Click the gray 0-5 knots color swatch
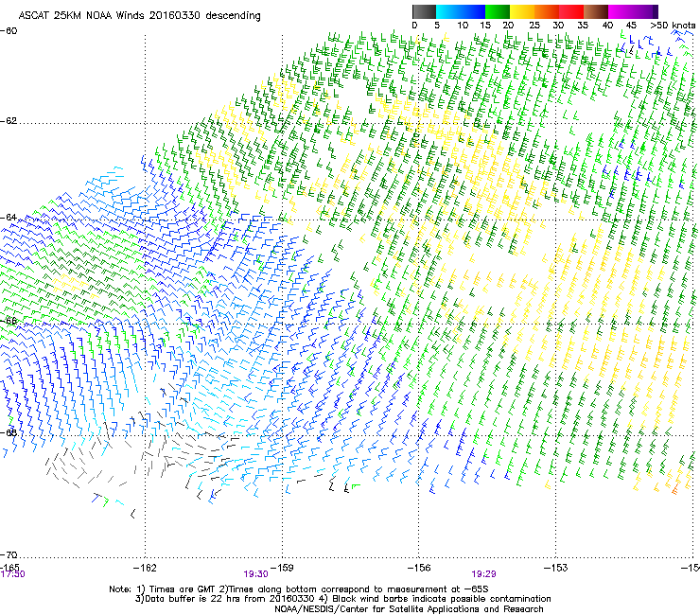 pyautogui.click(x=424, y=11)
